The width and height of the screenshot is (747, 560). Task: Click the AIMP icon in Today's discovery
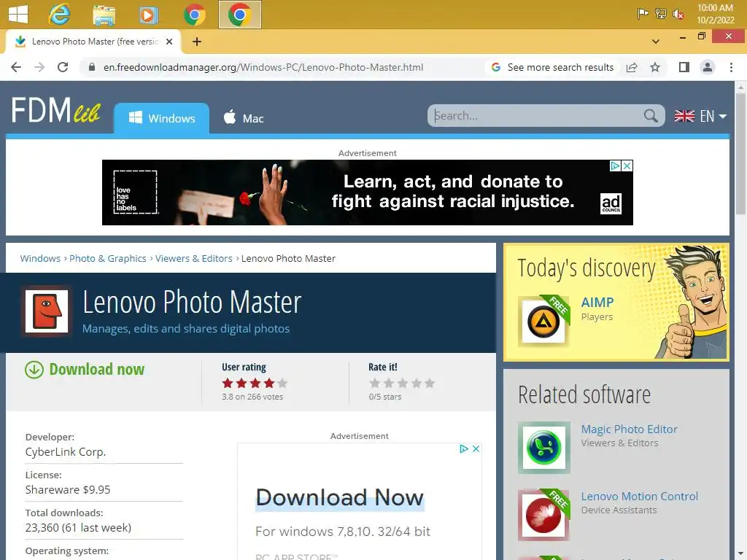click(543, 321)
